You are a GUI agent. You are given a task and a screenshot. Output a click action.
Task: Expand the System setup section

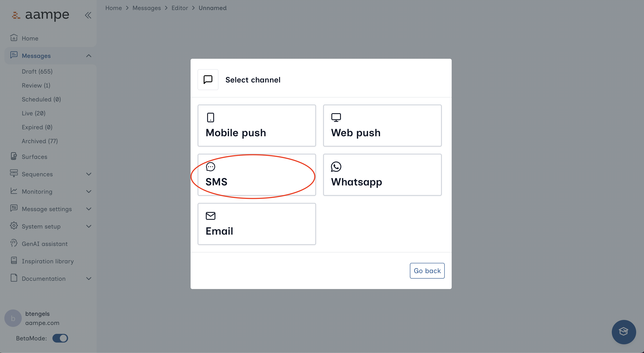click(89, 226)
